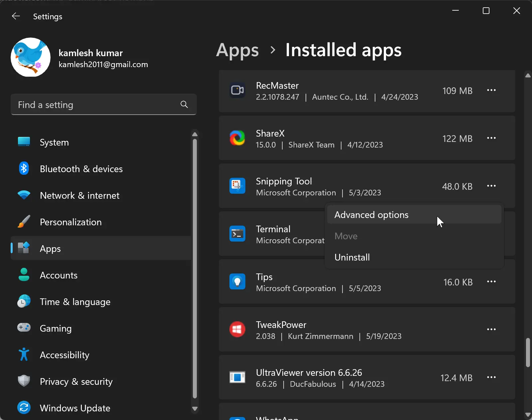Minimize the Settings window
Image resolution: width=532 pixels, height=420 pixels.
[x=456, y=11]
